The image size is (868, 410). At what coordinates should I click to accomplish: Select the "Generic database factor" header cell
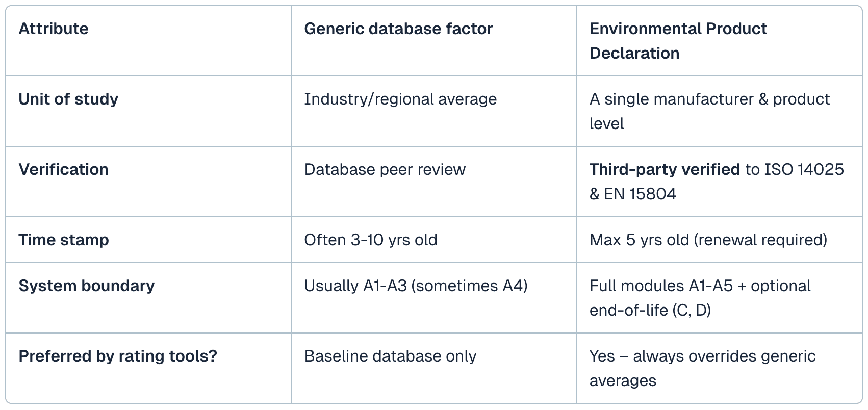point(398,29)
